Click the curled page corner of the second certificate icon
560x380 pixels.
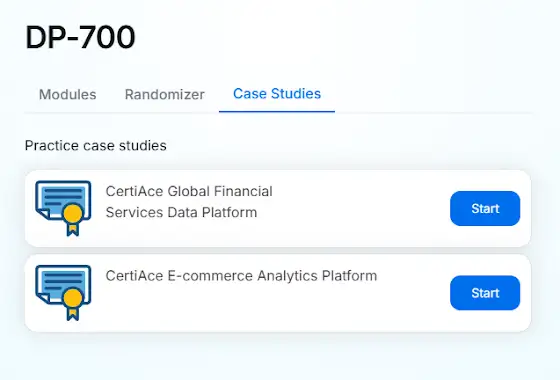pyautogui.click(x=42, y=298)
